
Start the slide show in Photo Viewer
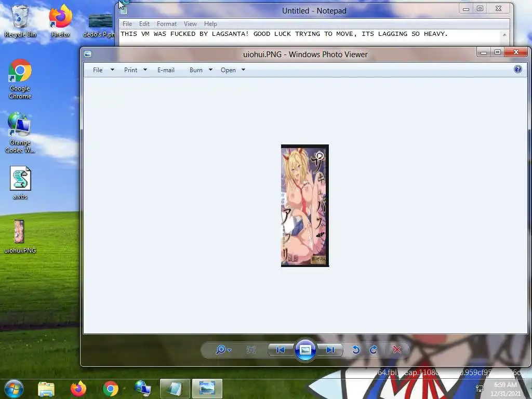[x=305, y=350]
